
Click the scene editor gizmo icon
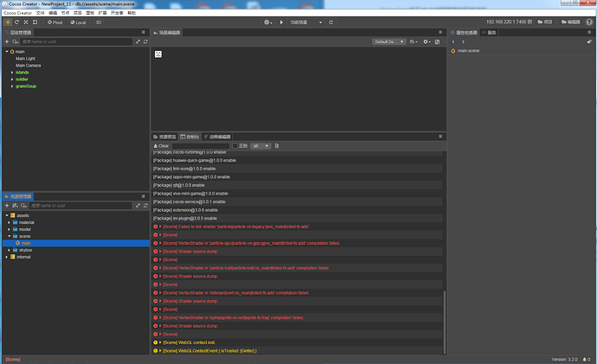pyautogui.click(x=158, y=54)
